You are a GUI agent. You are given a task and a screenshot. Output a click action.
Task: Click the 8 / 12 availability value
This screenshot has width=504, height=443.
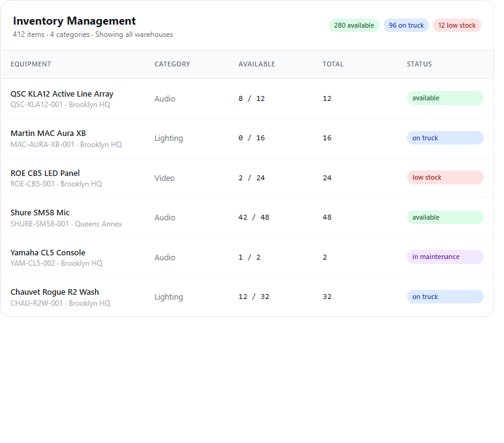click(x=251, y=98)
